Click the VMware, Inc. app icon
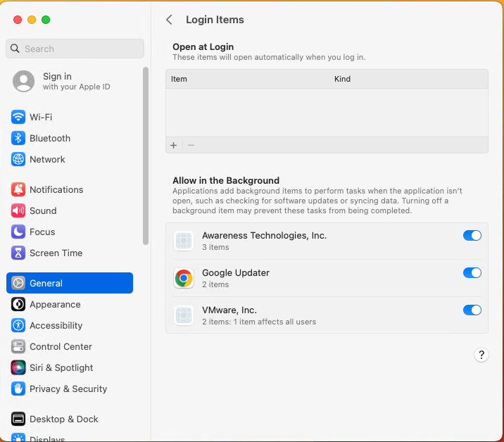Image resolution: width=504 pixels, height=442 pixels. (x=184, y=315)
